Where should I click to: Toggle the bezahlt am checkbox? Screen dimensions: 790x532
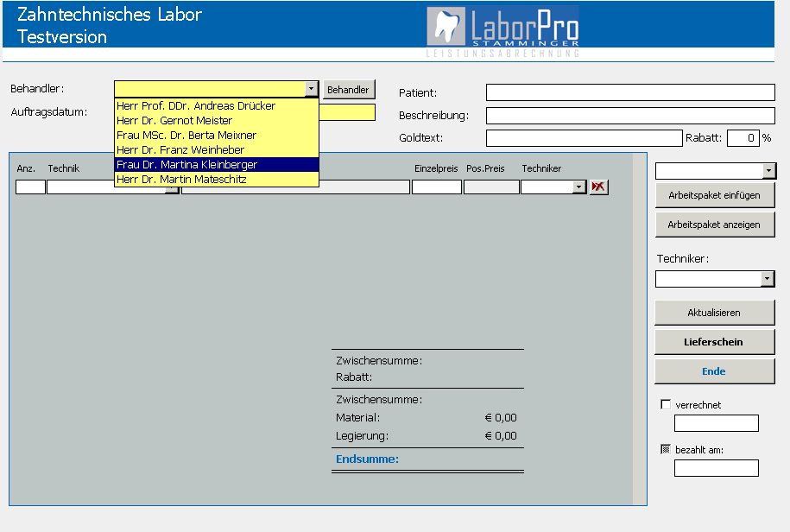pyautogui.click(x=666, y=449)
